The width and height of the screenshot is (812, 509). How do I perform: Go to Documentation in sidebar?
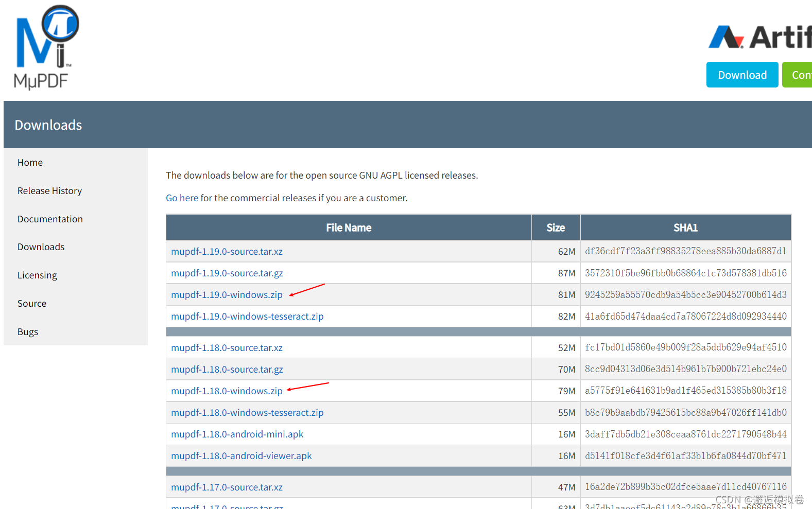[50, 219]
